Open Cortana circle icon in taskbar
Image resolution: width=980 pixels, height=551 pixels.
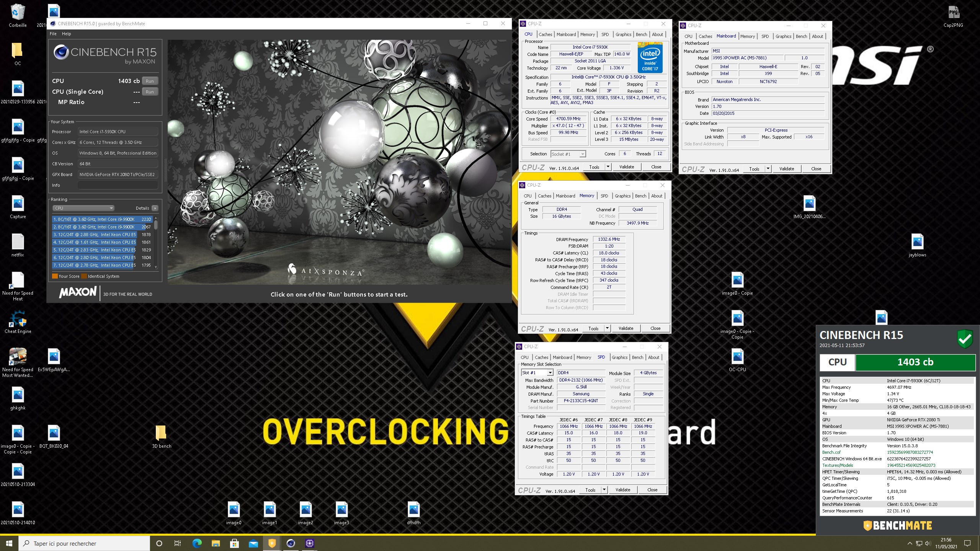(159, 543)
